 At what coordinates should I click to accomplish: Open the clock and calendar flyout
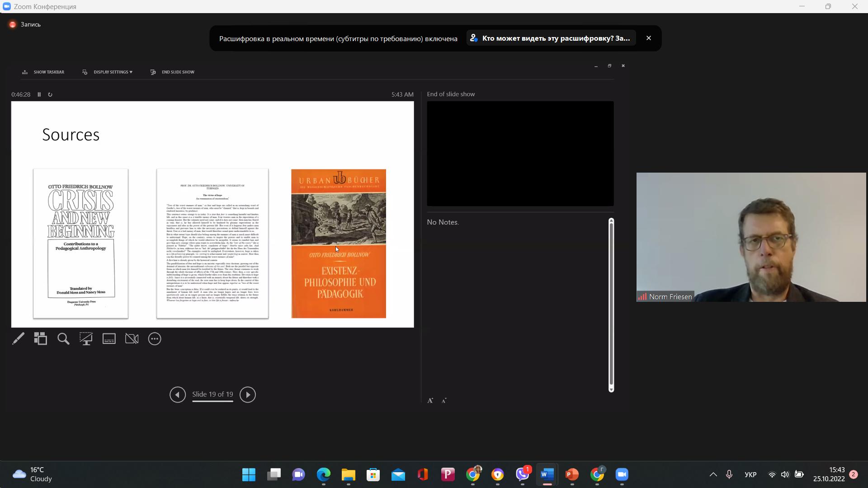tap(829, 474)
